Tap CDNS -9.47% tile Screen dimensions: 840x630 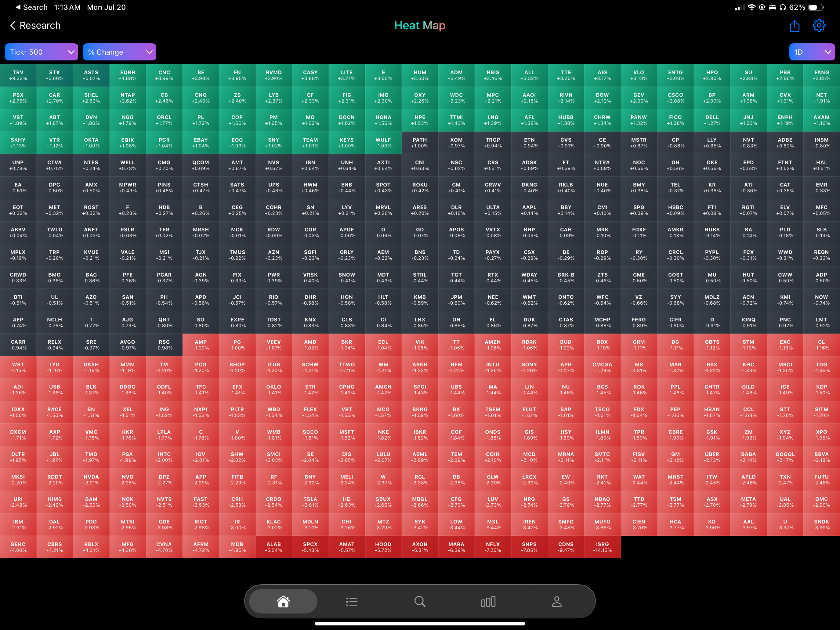click(566, 547)
